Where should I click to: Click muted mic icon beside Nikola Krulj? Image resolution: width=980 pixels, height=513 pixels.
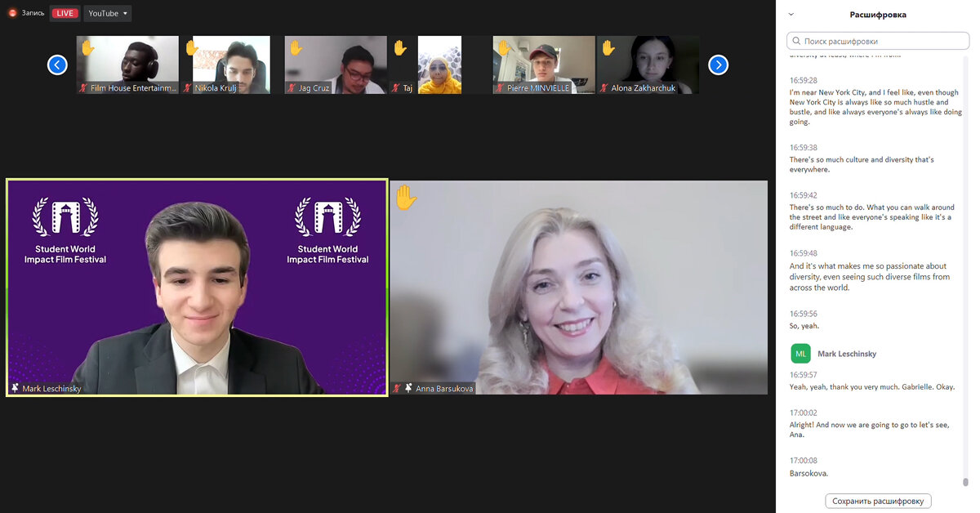188,88
